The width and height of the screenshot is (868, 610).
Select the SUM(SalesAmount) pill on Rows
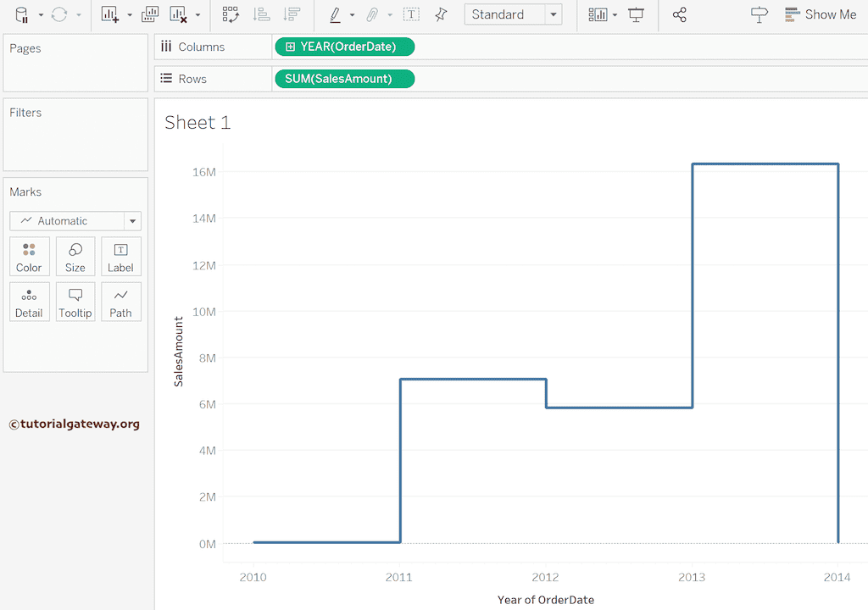(343, 79)
